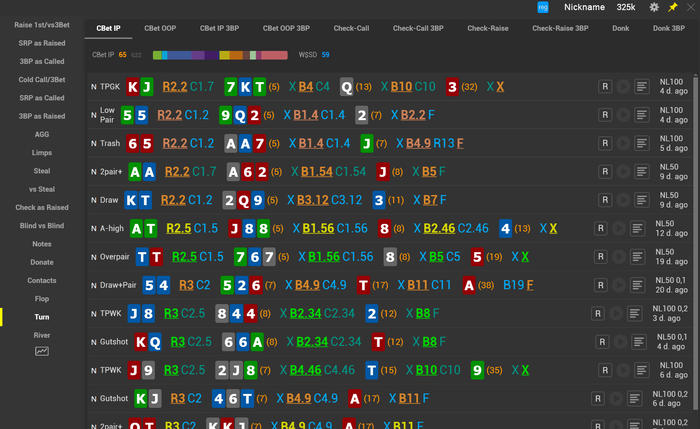Play the TPGK KJ hand replay
Image resolution: width=700 pixels, height=429 pixels.
pyautogui.click(x=623, y=87)
